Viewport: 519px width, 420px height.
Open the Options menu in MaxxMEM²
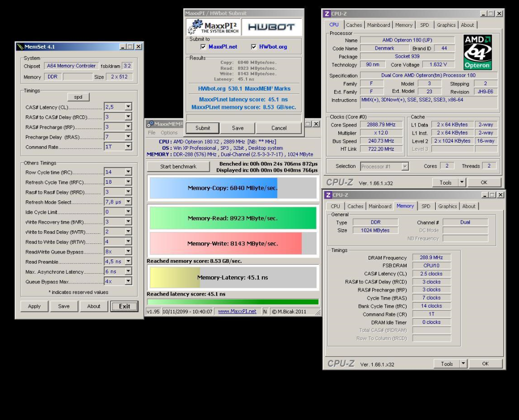point(169,133)
